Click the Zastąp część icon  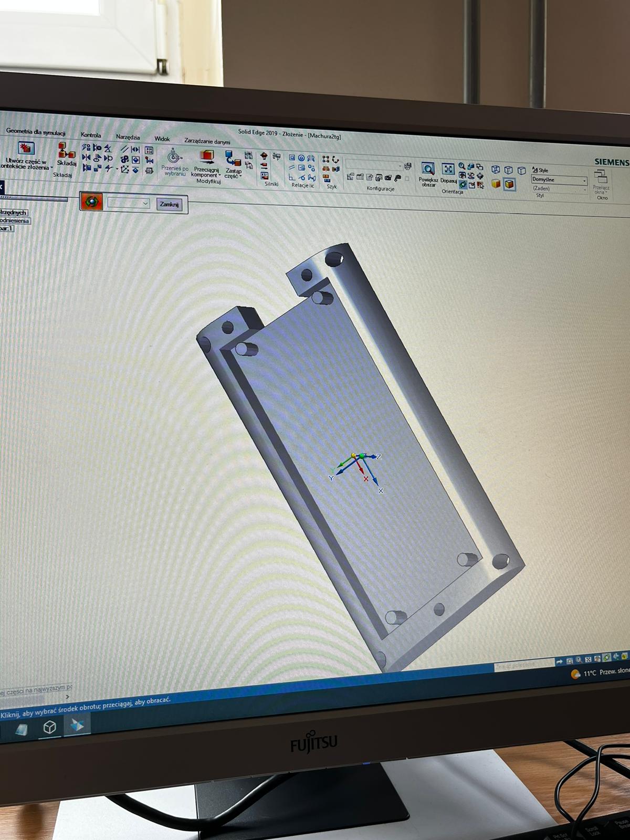point(233,159)
